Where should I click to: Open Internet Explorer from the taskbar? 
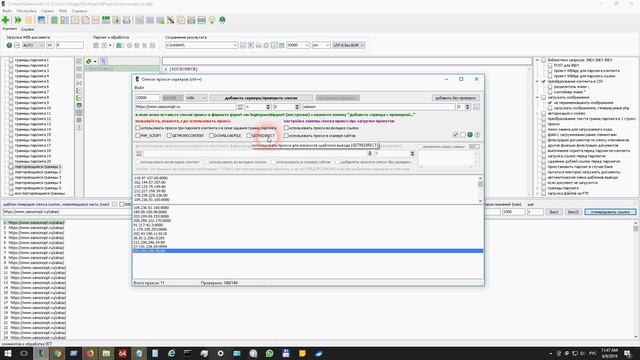click(x=171, y=353)
